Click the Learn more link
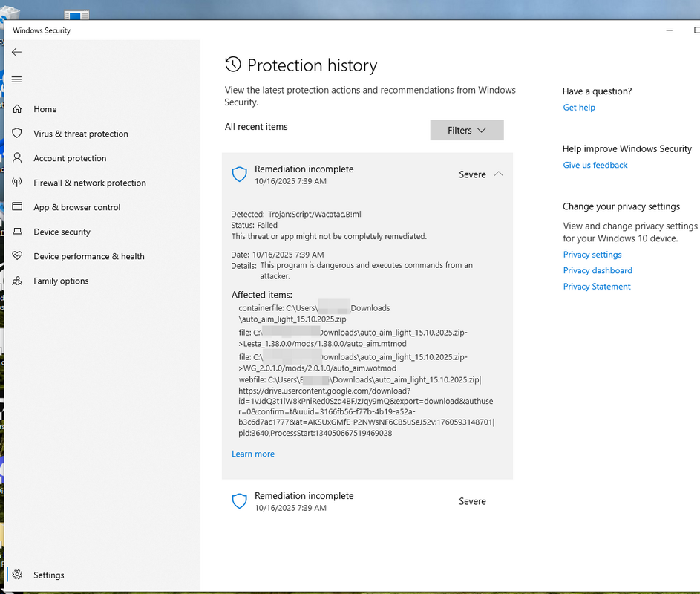The height and width of the screenshot is (594, 700). pos(252,454)
